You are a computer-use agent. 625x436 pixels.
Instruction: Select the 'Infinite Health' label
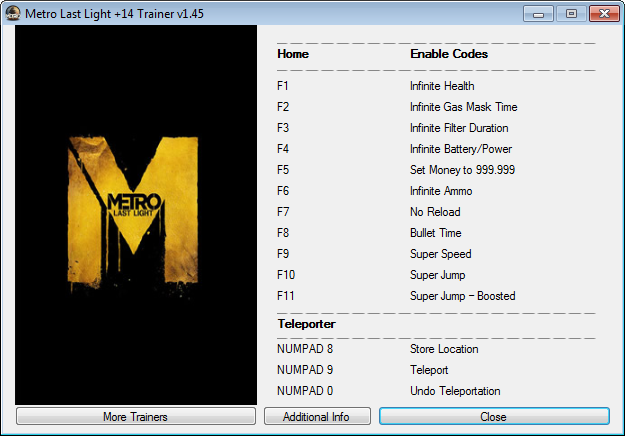pyautogui.click(x=442, y=86)
